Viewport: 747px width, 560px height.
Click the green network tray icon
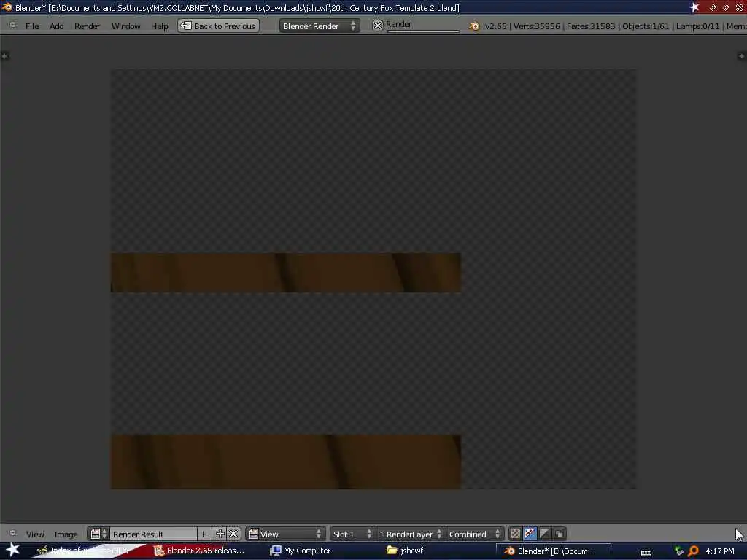click(x=679, y=551)
